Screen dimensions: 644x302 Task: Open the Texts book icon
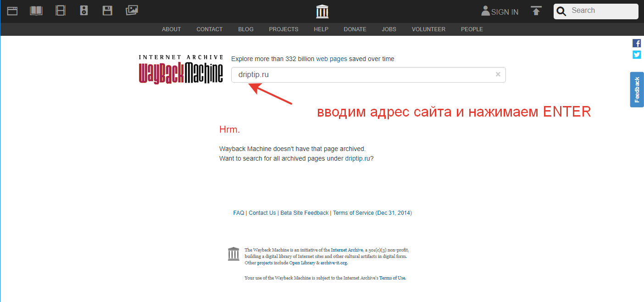(36, 11)
